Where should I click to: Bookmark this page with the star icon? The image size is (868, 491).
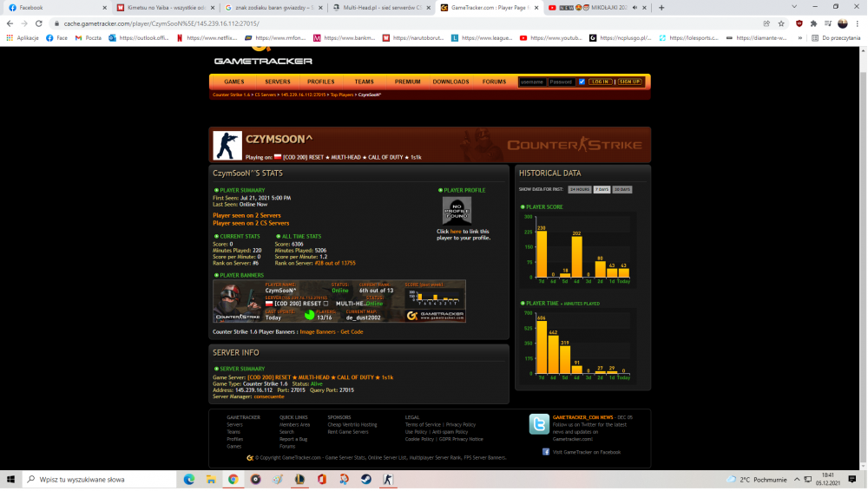click(x=780, y=23)
